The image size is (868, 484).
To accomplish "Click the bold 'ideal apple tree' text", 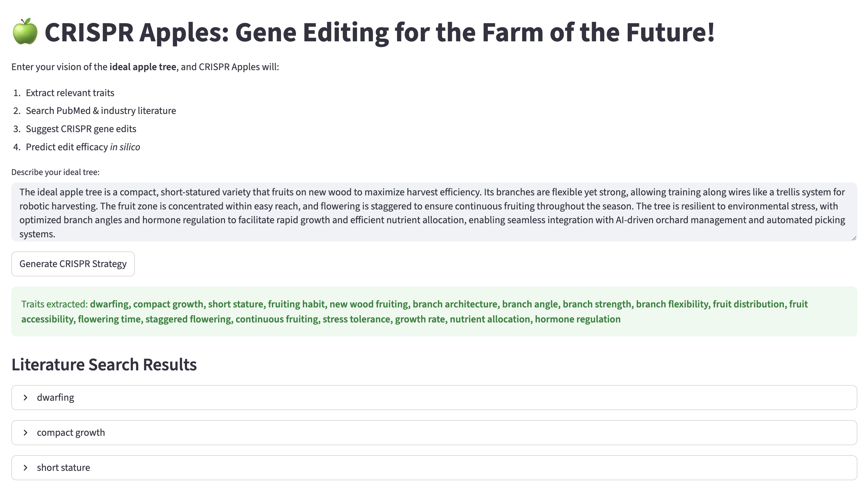I will [x=143, y=67].
